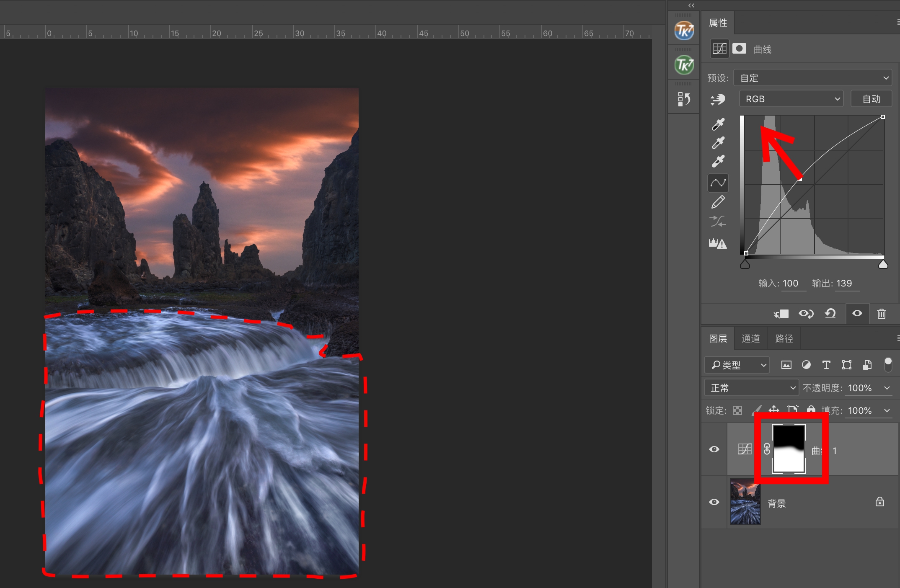This screenshot has width=900, height=588.
Task: Switch to the 通道 tab
Action: tap(750, 338)
